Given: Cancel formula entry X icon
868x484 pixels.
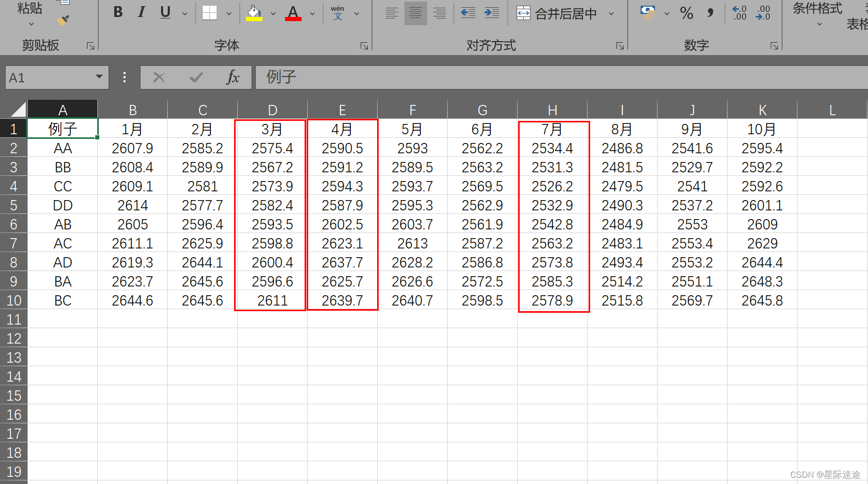Looking at the screenshot, I should tap(159, 78).
